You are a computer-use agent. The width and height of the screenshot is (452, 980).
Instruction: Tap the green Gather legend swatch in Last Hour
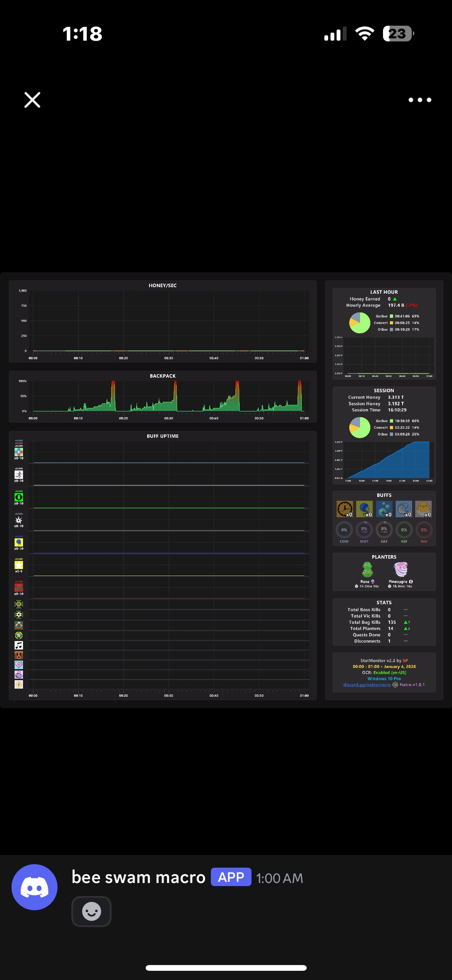pos(391,316)
